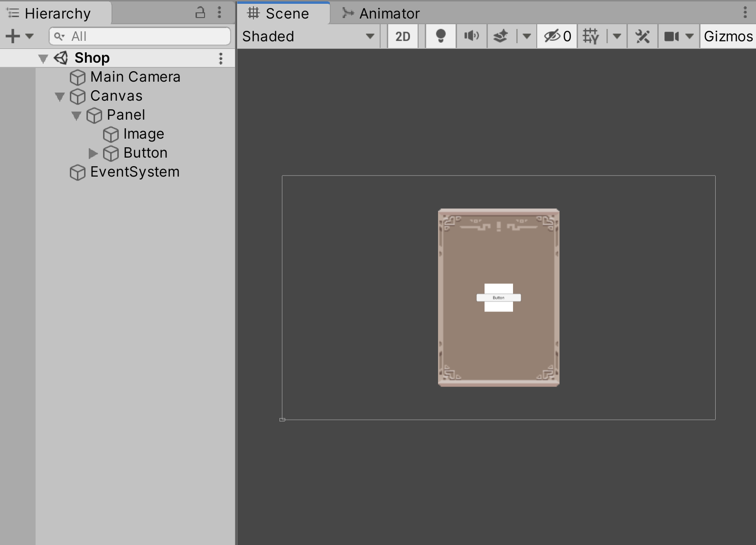Open Hierarchy panel three-dot options menu
The width and height of the screenshot is (756, 545).
219,13
